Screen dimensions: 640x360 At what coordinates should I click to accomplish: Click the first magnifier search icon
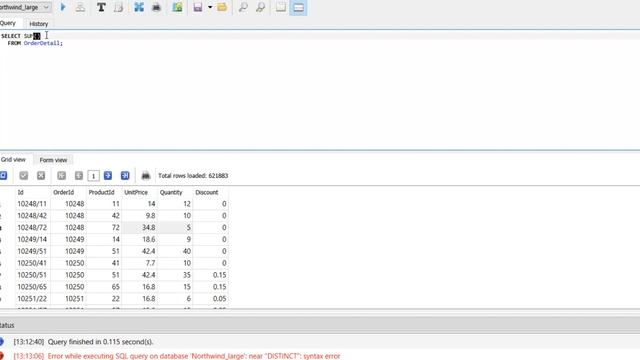[243, 7]
